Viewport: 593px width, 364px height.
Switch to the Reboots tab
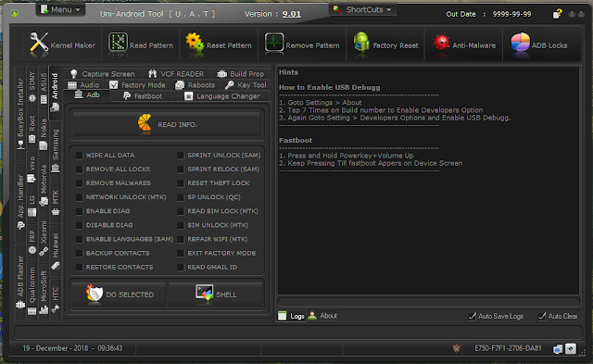[x=196, y=85]
